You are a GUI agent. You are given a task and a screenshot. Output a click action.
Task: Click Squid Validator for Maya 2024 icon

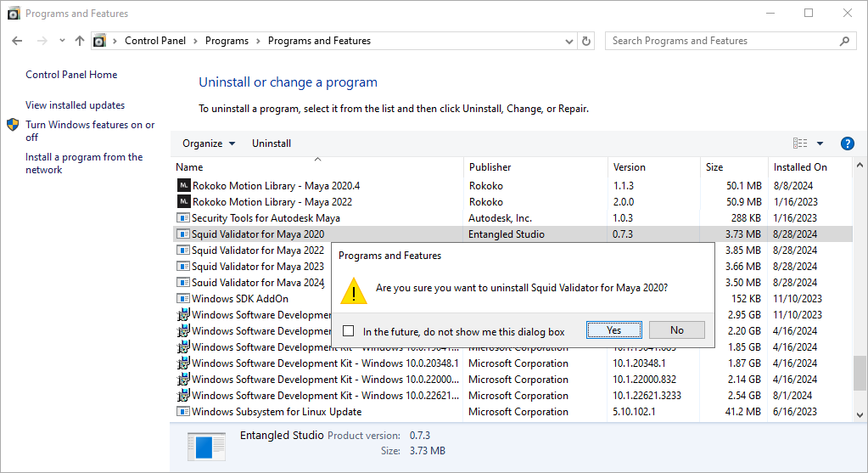pyautogui.click(x=183, y=283)
